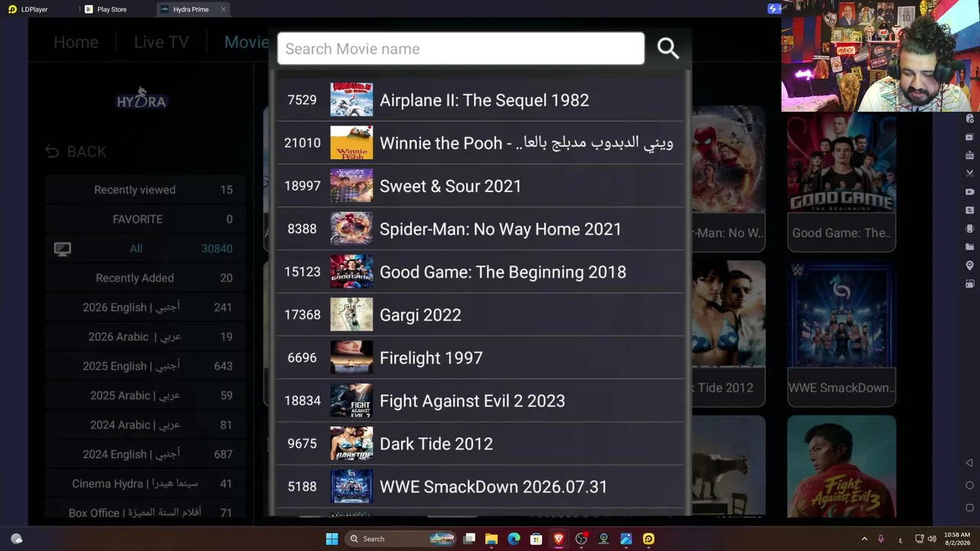Open the Good Game poster card in grid
The image size is (980, 551).
tap(841, 178)
